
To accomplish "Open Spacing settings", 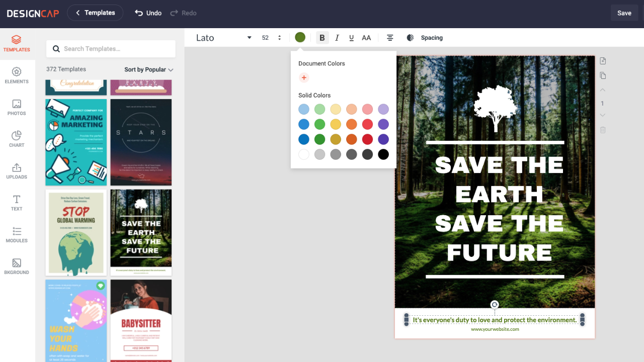I will point(432,38).
